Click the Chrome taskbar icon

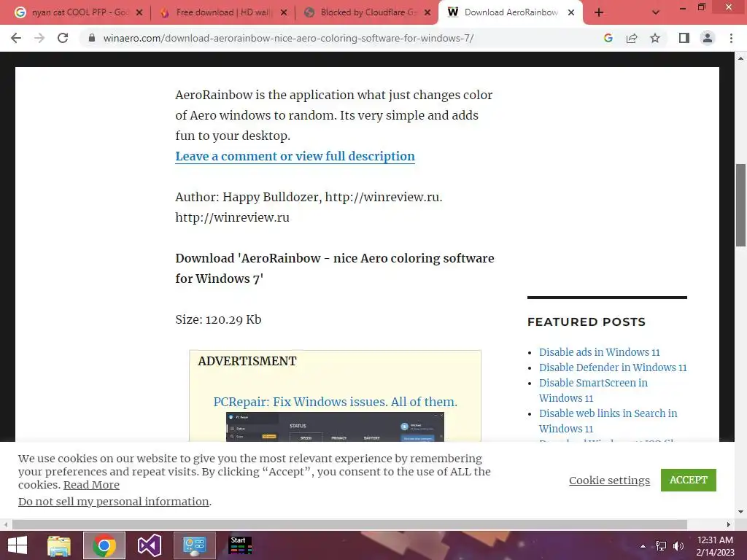point(104,545)
